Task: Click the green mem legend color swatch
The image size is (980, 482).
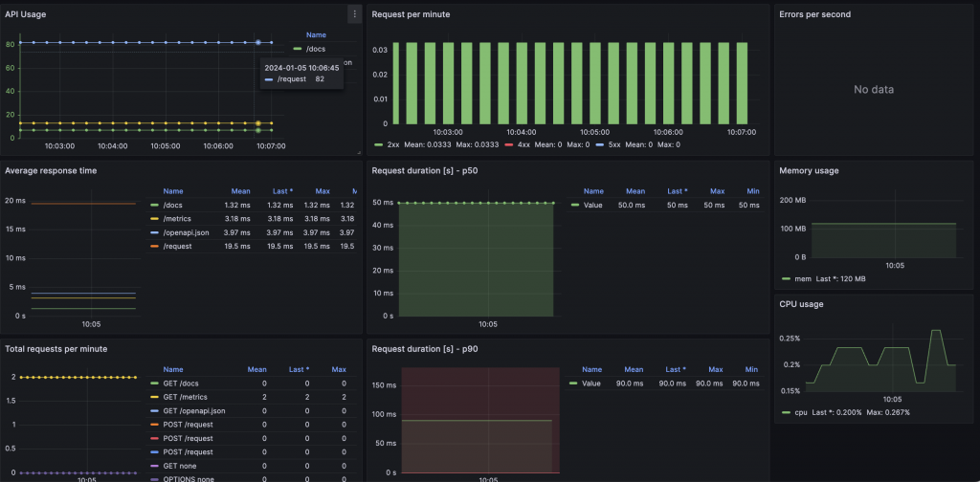Action: (x=787, y=278)
